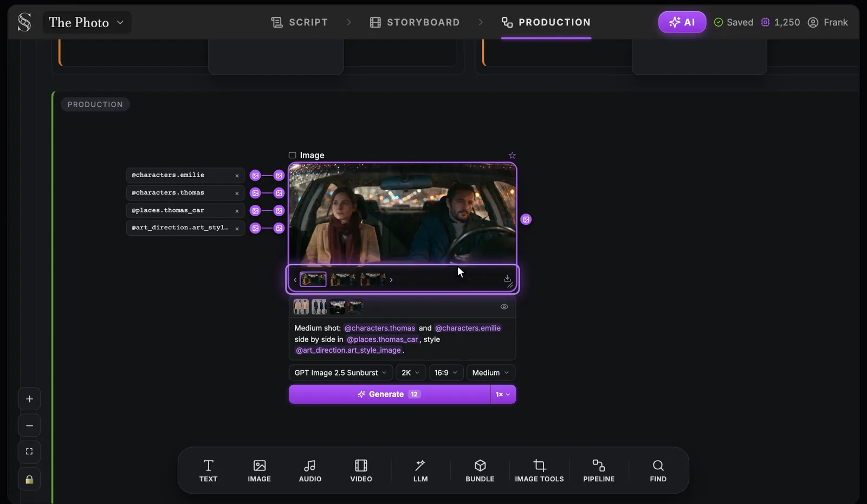Star the Image node as favorite
The width and height of the screenshot is (867, 504).
pyautogui.click(x=512, y=156)
